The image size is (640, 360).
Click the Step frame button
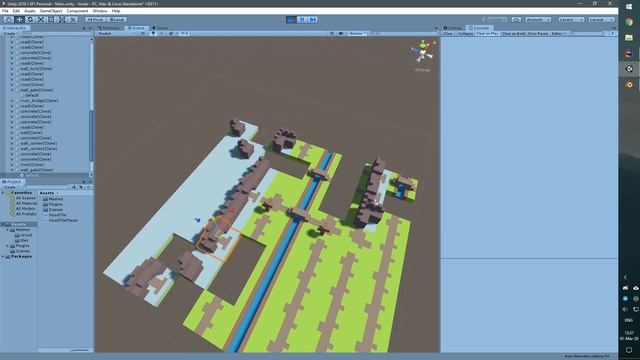[313, 19]
